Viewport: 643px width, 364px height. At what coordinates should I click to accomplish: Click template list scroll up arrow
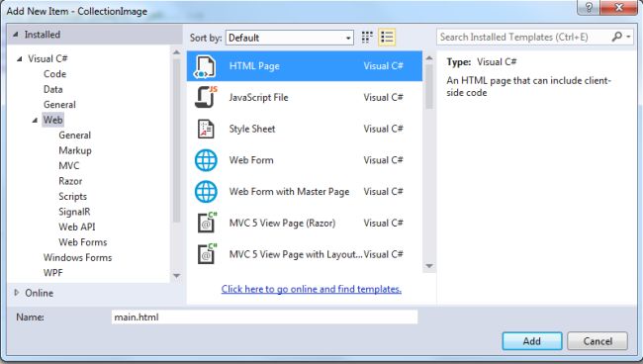click(429, 58)
